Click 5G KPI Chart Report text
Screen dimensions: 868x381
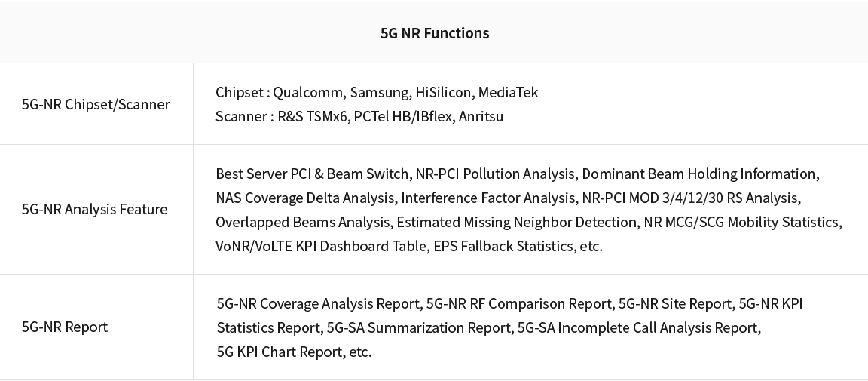point(279,352)
